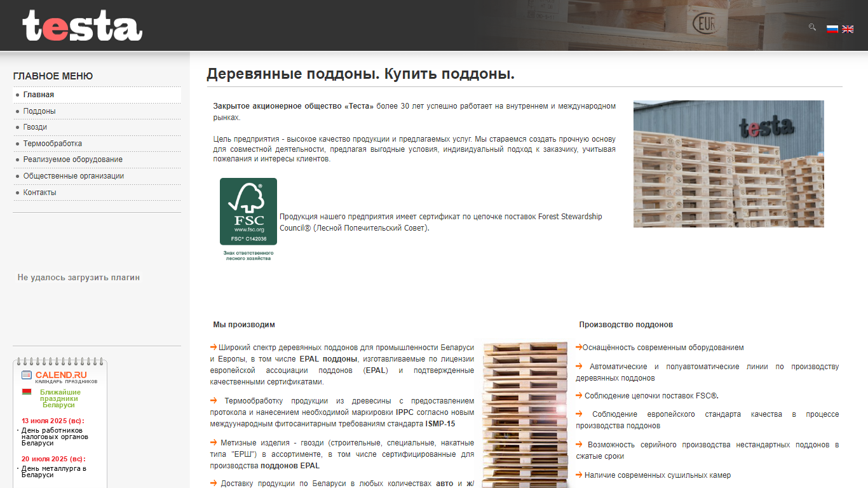
Task: Click Закрытое акционерное общество «Теста» text
Action: (294, 106)
